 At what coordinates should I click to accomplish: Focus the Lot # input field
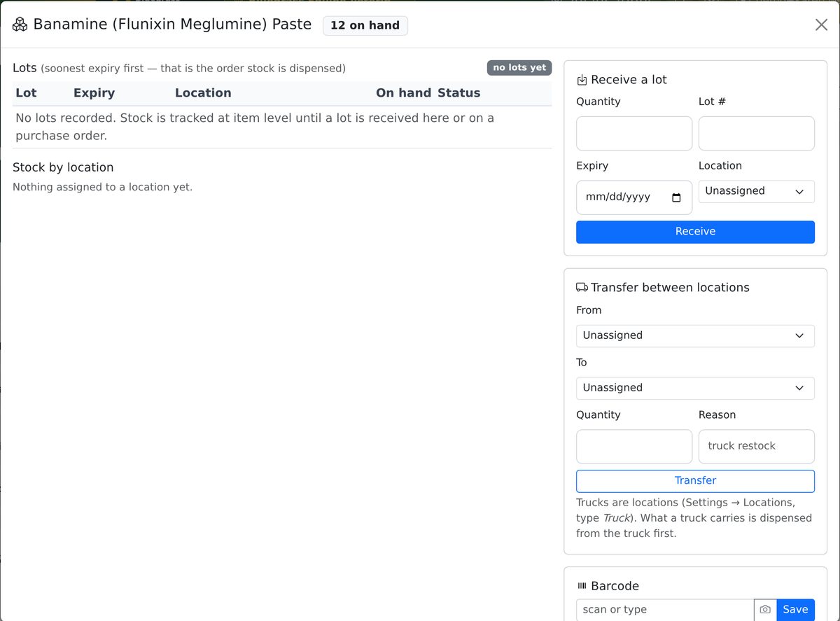click(x=757, y=133)
